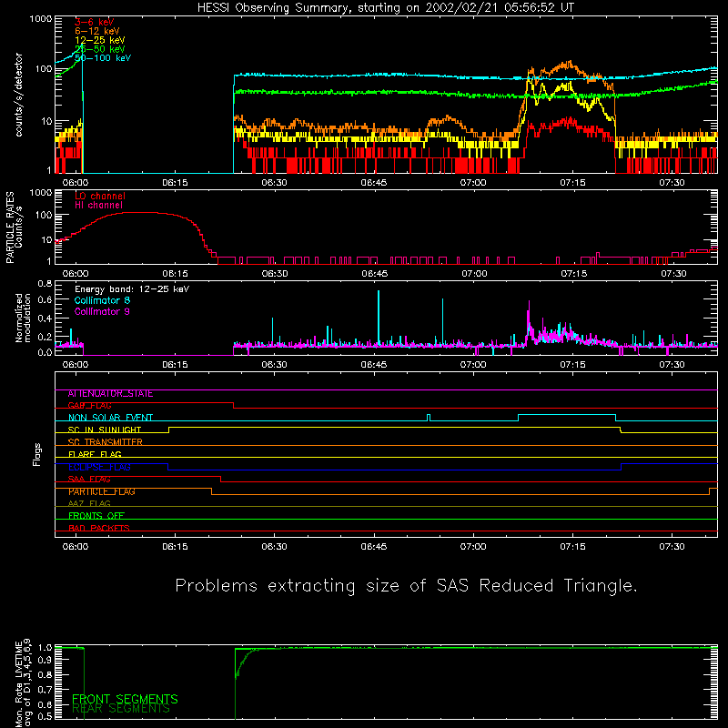Select the 6-12 keV legend label

pyautogui.click(x=97, y=31)
